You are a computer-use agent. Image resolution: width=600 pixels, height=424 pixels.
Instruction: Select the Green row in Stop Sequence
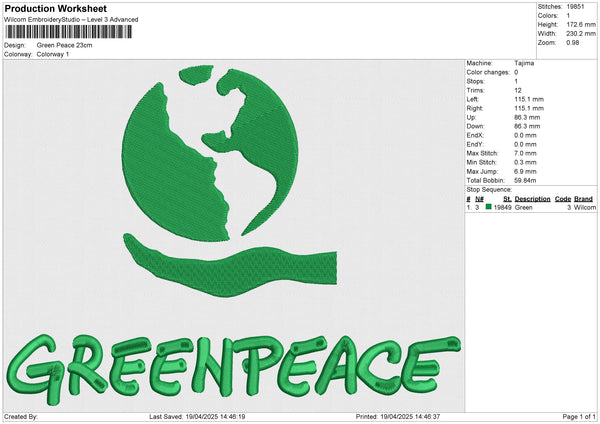[530, 207]
